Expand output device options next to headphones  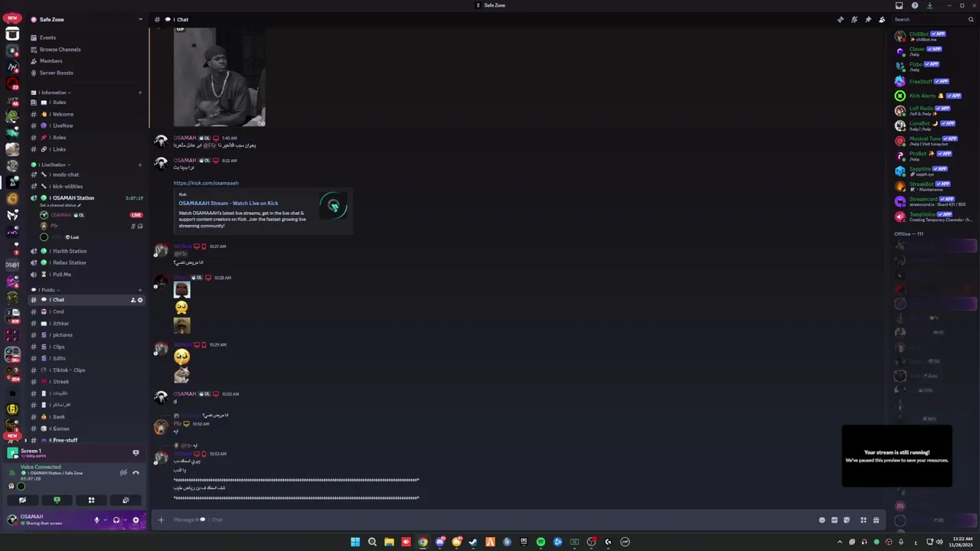(x=125, y=520)
